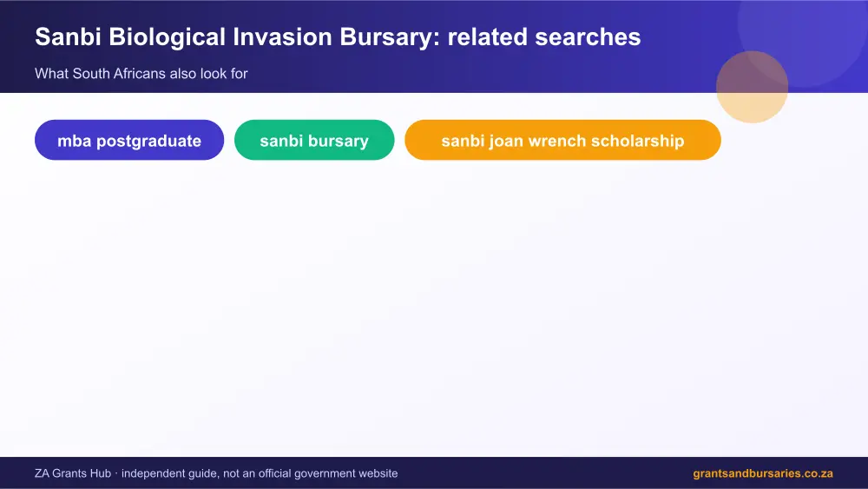This screenshot has height=489, width=868.
Task: Choose the 'sanbi joan wrench scholarship' pill
Action: point(562,140)
